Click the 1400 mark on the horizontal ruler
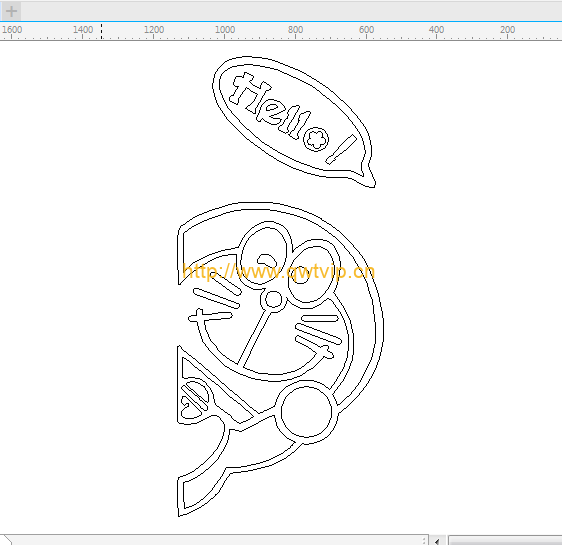Image resolution: width=562 pixels, height=545 pixels. (83, 30)
